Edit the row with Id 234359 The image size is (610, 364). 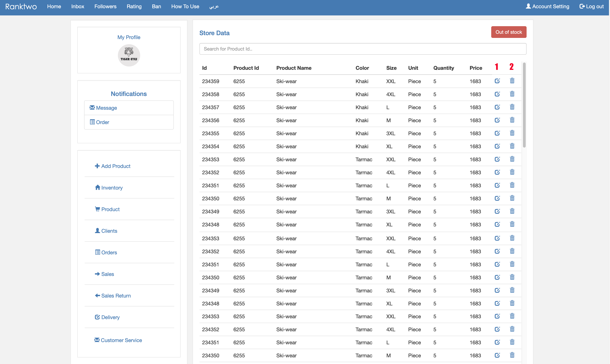(x=497, y=81)
